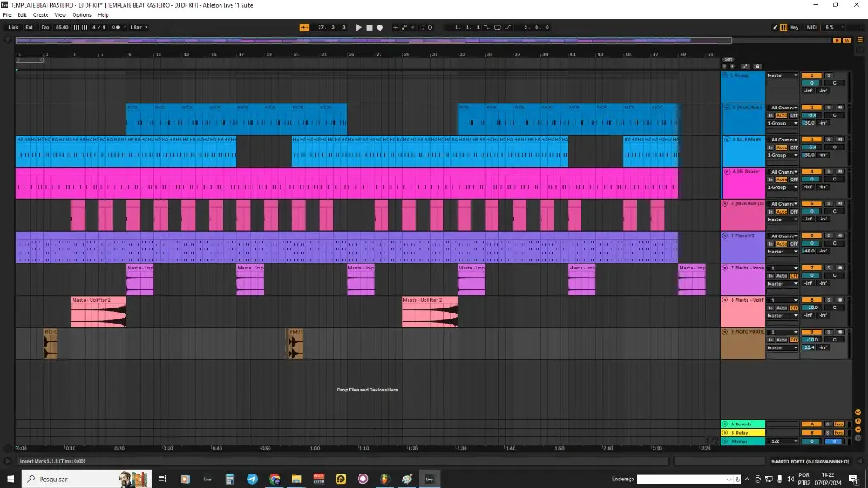Solo track 6 Piano V3
The height and width of the screenshot is (488, 868).
(829, 236)
